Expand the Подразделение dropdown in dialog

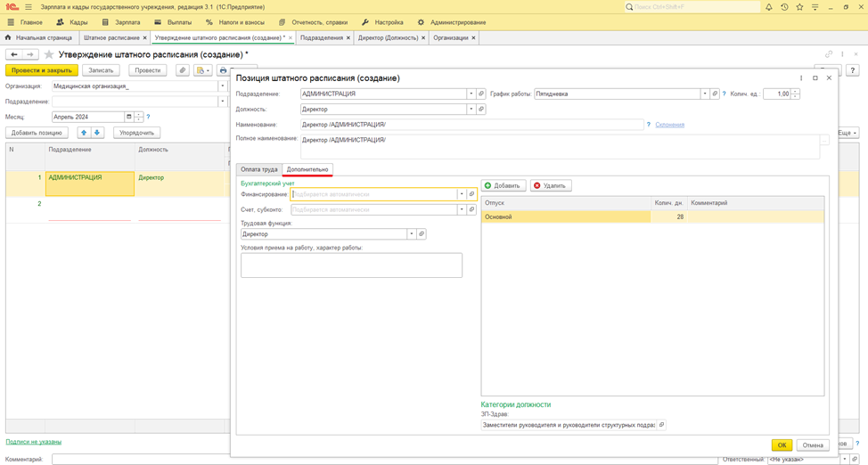[471, 94]
